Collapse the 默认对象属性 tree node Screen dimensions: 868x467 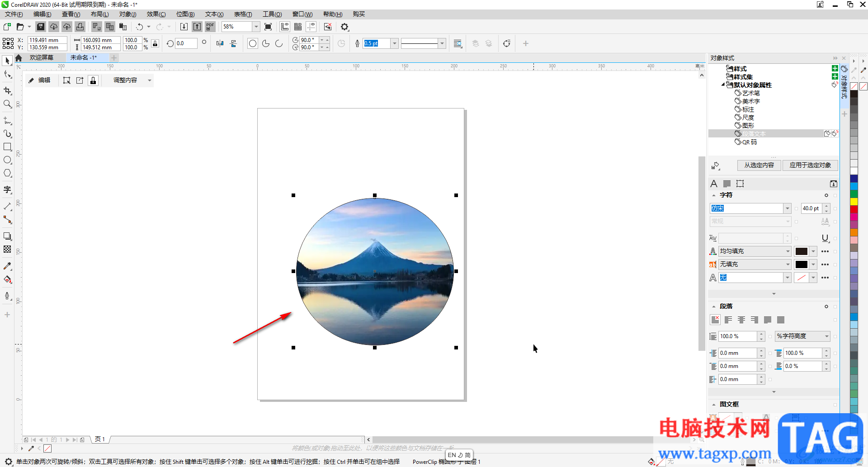[x=723, y=85]
